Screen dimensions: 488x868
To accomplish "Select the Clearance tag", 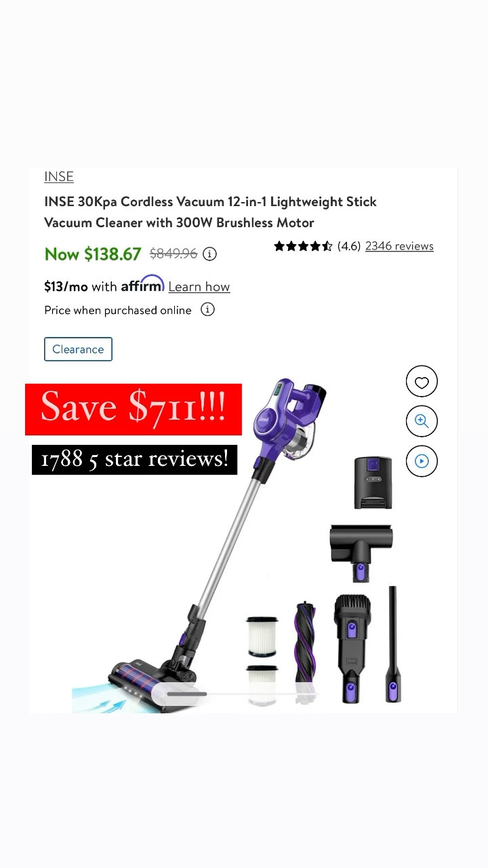I will point(78,349).
